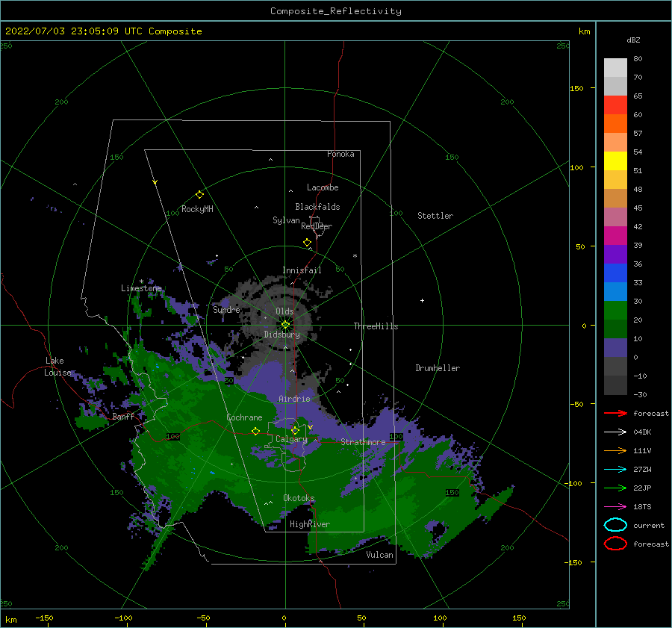Select the bright green swatch in the dBZ scale

615,311
